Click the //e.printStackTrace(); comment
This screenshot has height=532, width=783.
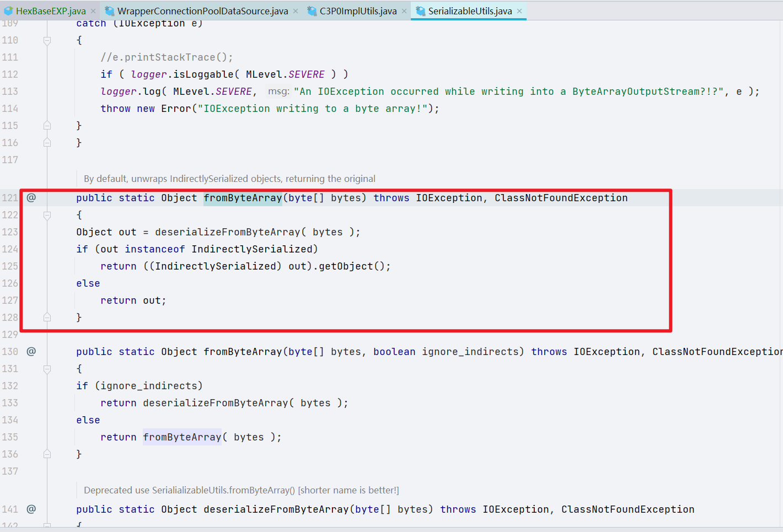click(167, 57)
